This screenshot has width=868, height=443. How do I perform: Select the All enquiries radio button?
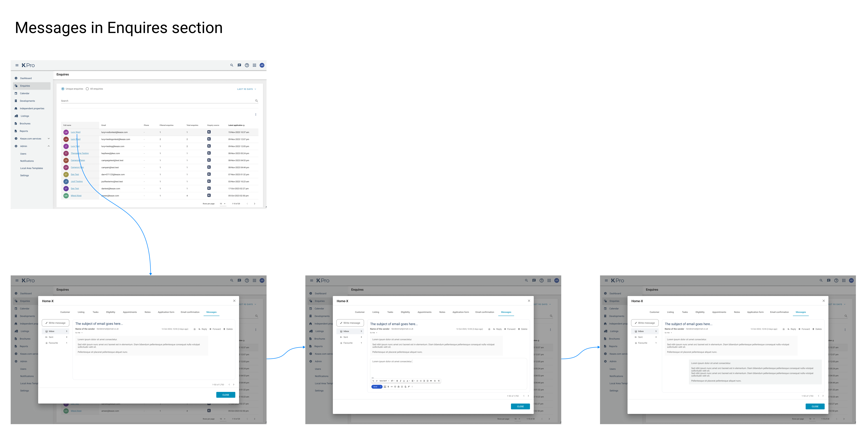point(87,89)
